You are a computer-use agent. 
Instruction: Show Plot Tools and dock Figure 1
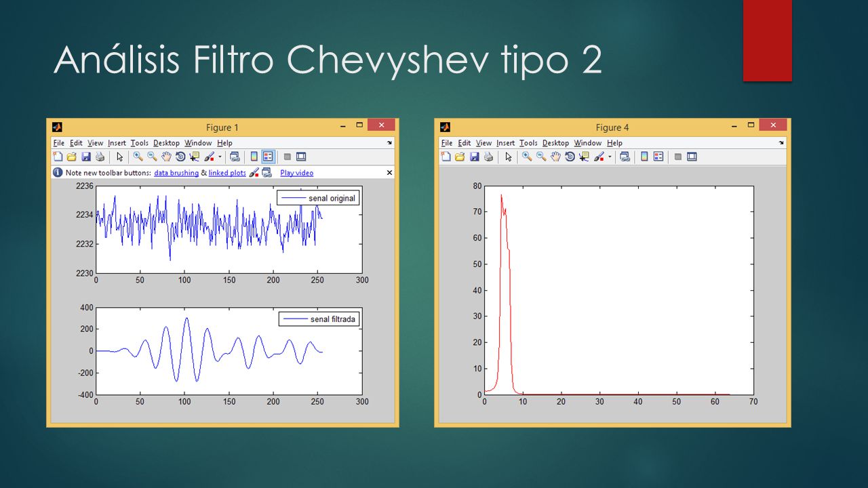[301, 157]
